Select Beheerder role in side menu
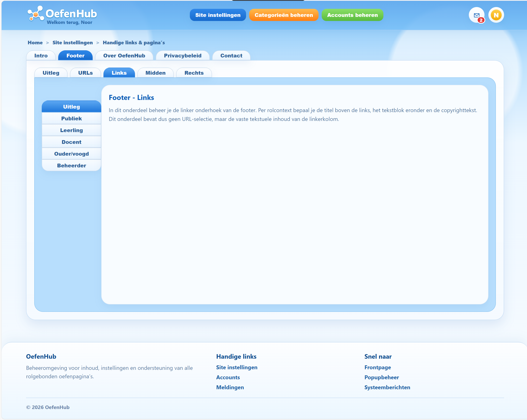This screenshot has width=527, height=420. click(x=71, y=165)
